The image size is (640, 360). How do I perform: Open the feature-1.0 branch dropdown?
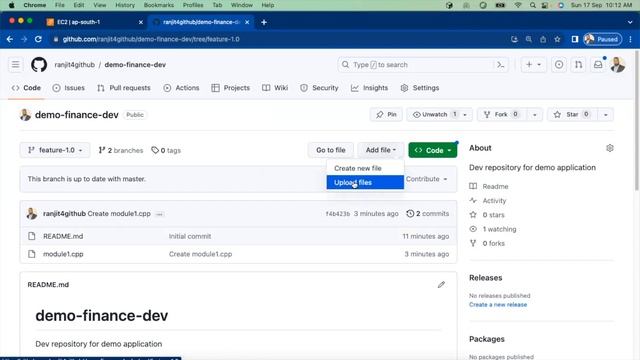pos(55,150)
